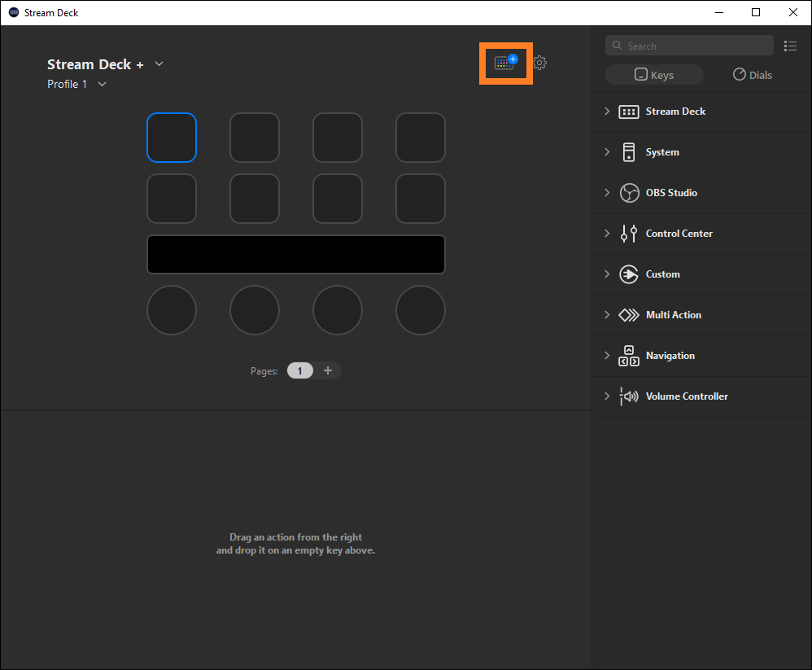
Task: Minimize the Stream Deck window
Action: coord(718,12)
